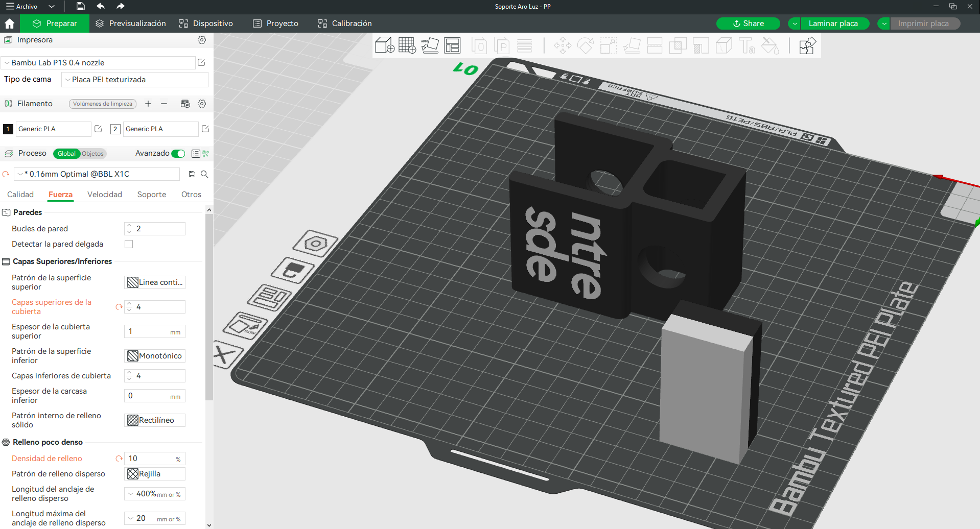Viewport: 980px width, 529px height.
Task: Open the printer preset dropdown
Action: pyautogui.click(x=98, y=63)
